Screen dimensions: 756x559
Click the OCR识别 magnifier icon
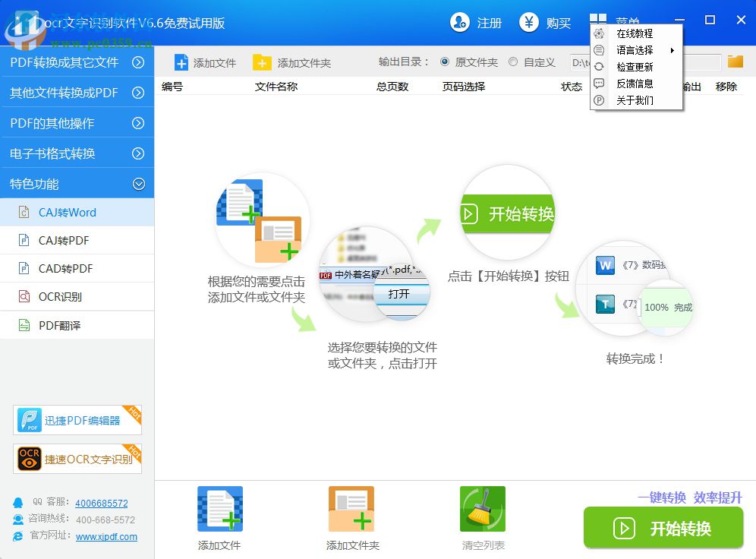24,296
